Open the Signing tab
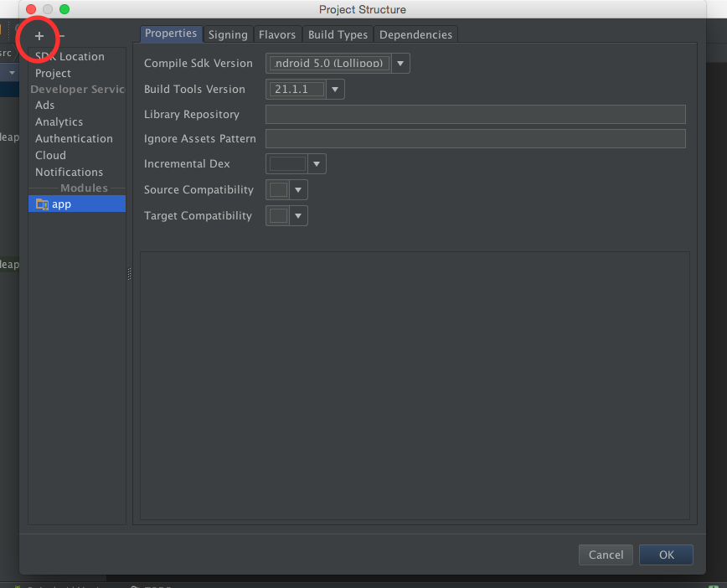This screenshot has height=588, width=727. [228, 34]
